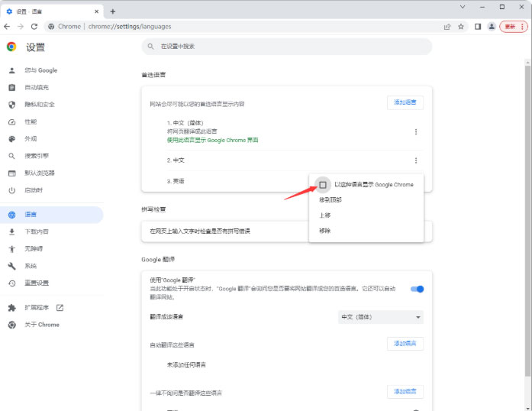The width and height of the screenshot is (532, 411).
Task: Click the 默认浏览器 browser icon in sidebar
Action: point(12,173)
